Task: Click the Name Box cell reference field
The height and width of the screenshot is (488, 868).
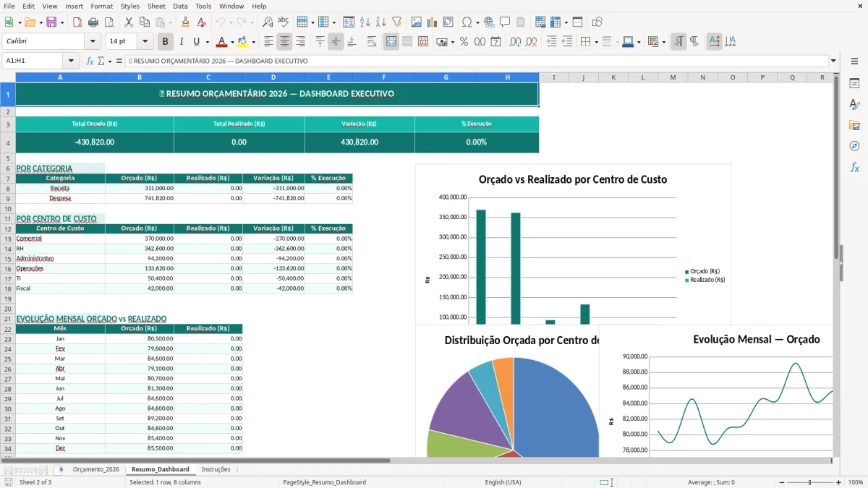Action: 33,61
